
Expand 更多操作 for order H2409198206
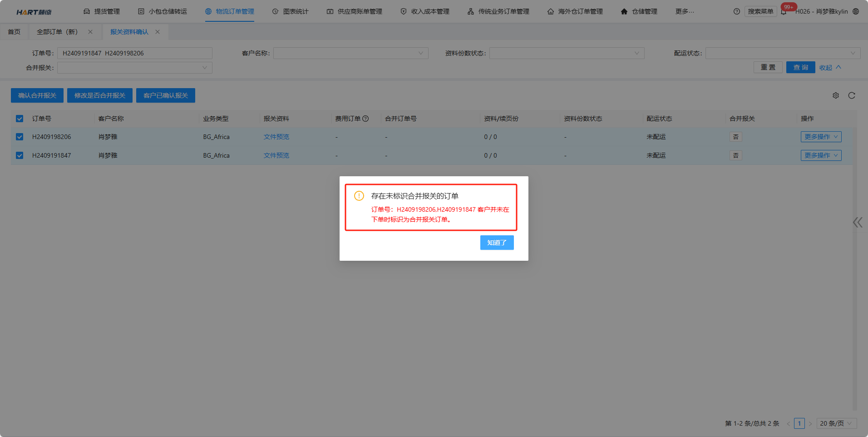[820, 137]
